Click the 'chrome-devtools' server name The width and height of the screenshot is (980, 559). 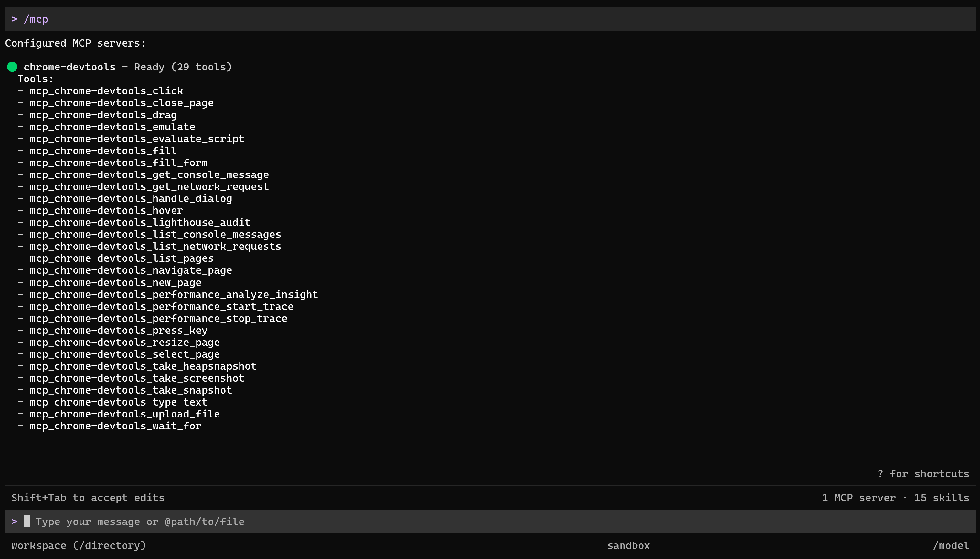[x=69, y=67]
